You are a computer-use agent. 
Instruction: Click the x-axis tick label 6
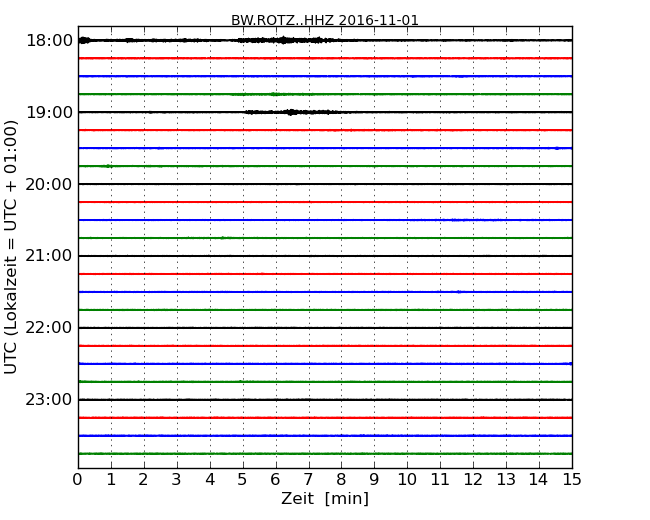[275, 479]
